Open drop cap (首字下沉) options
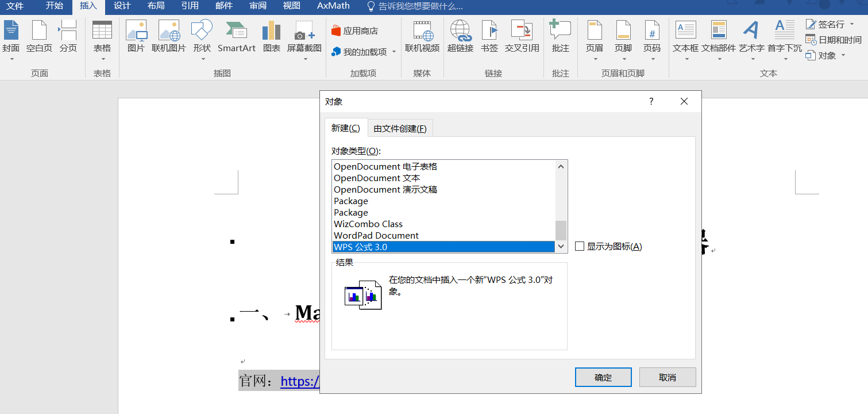Image resolution: width=868 pixels, height=414 pixels. pyautogui.click(x=785, y=40)
